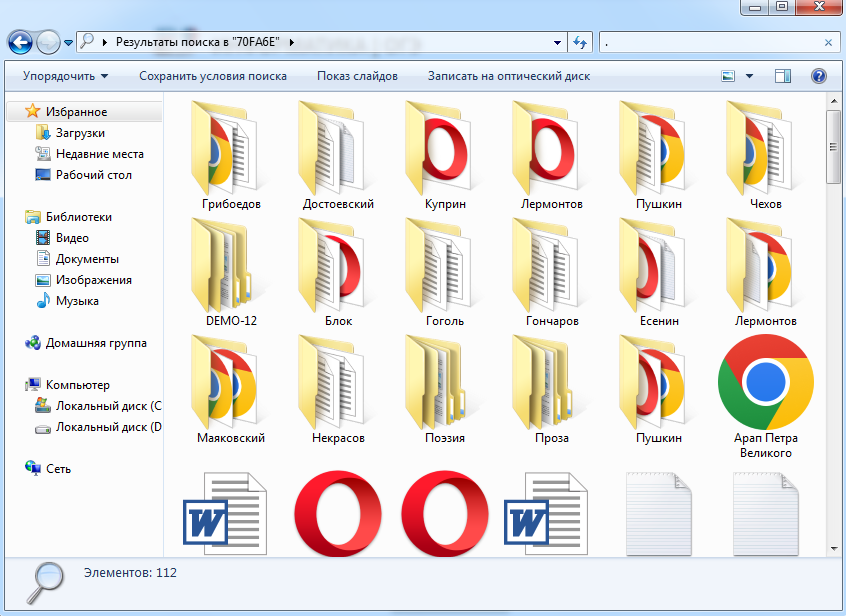
Task: Click Сохранить условия поиска
Action: pyautogui.click(x=213, y=76)
